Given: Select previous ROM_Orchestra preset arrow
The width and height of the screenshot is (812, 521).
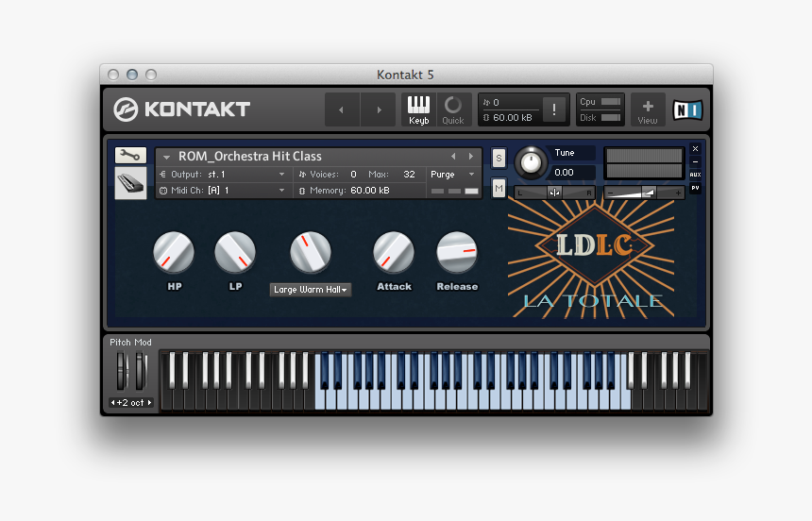Looking at the screenshot, I should pyautogui.click(x=453, y=156).
